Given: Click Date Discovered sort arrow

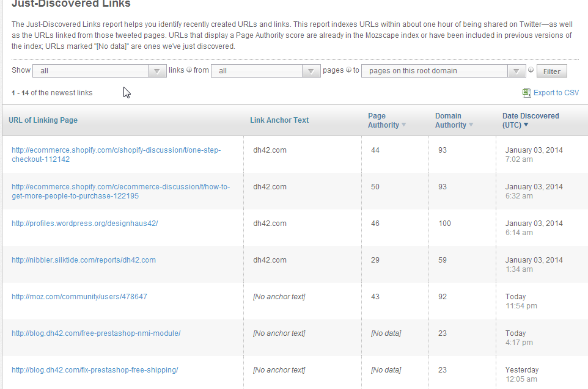Looking at the screenshot, I should [526, 125].
